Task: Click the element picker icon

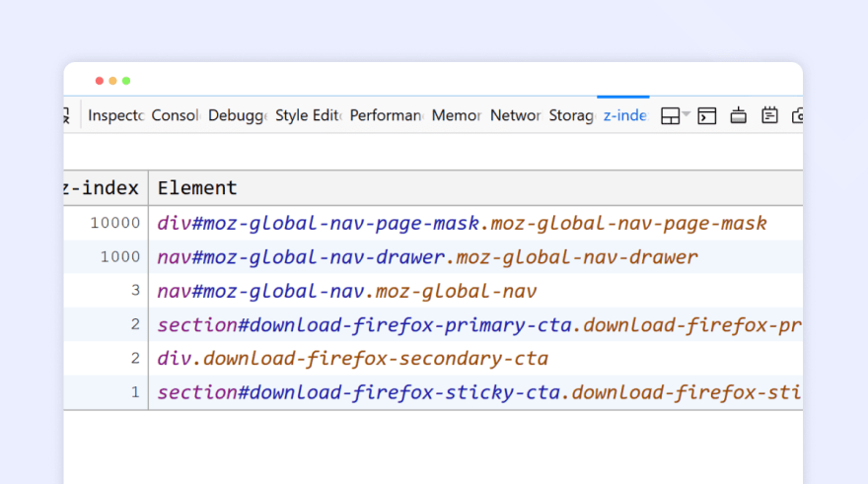Action: [x=66, y=115]
